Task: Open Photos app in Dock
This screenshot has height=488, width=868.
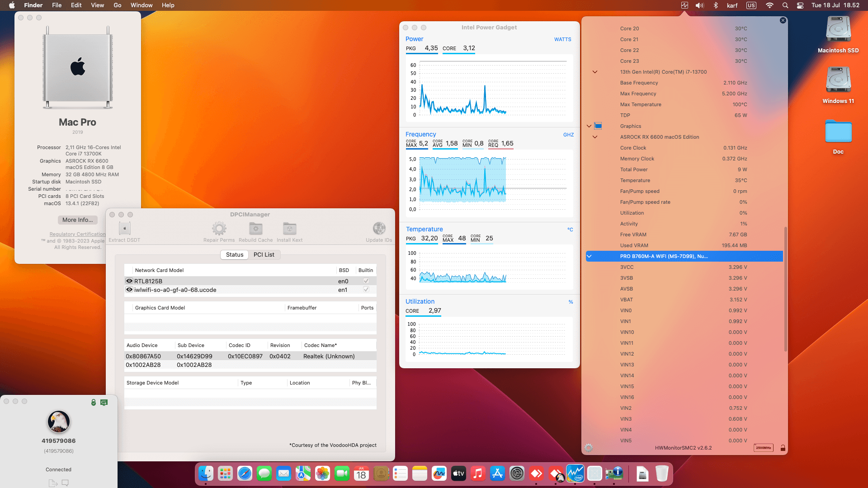Action: point(322,474)
